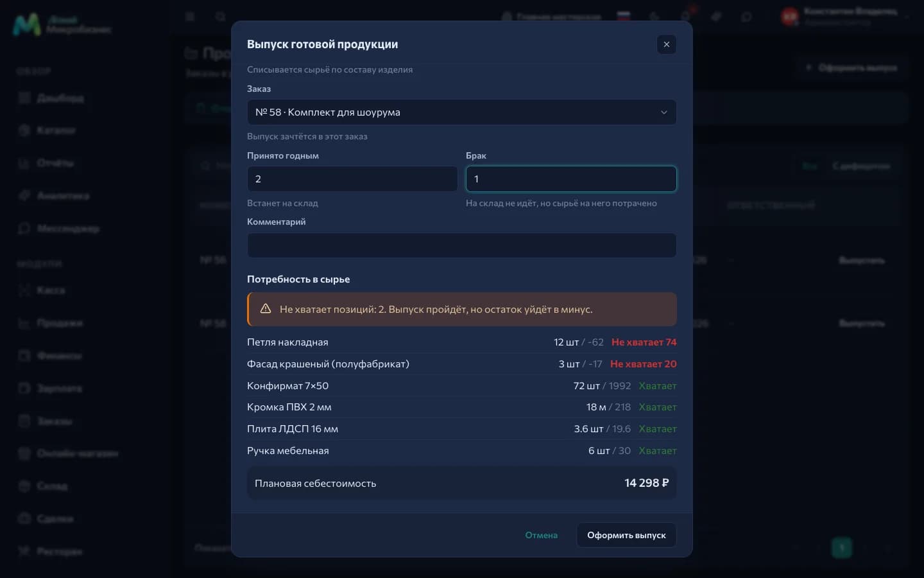Click the quantity 18 м / 218

tap(608, 407)
